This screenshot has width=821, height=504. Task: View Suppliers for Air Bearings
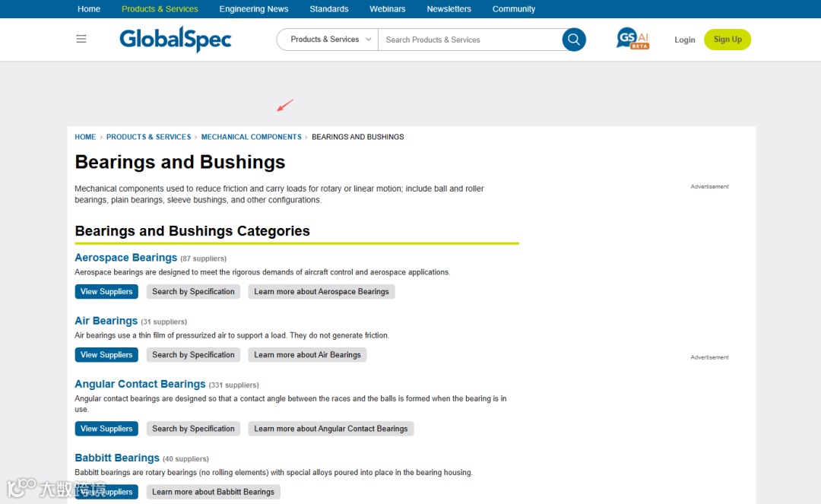(106, 355)
